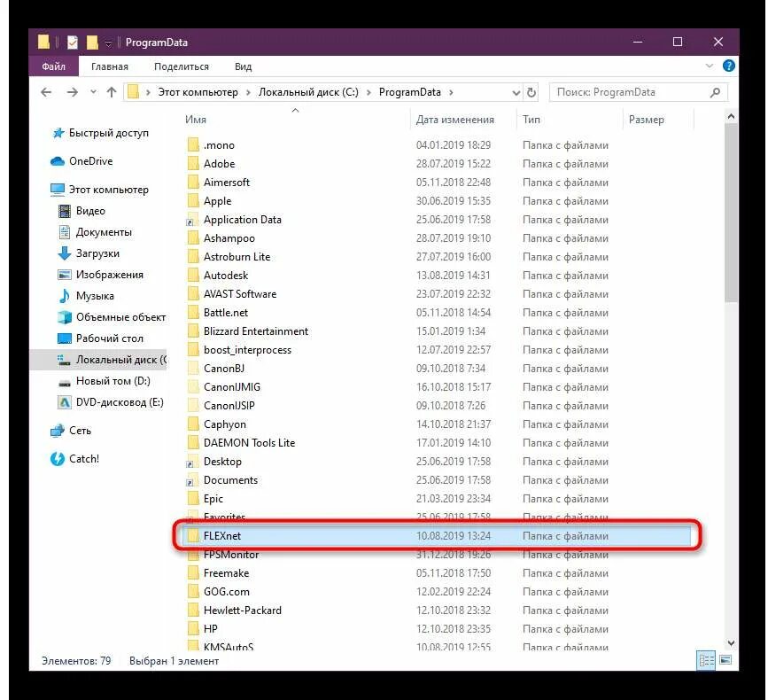Refresh the ProgramData folder view
768x700 pixels.
click(x=531, y=92)
